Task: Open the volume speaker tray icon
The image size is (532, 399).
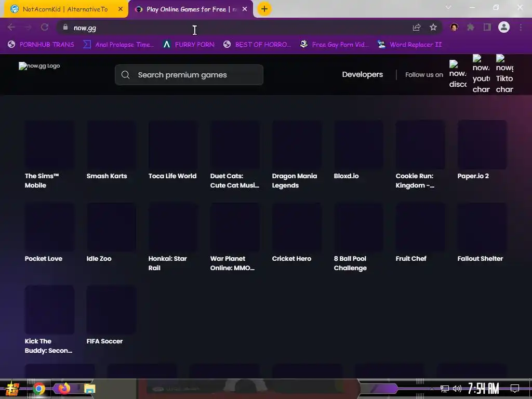Action: tap(457, 389)
